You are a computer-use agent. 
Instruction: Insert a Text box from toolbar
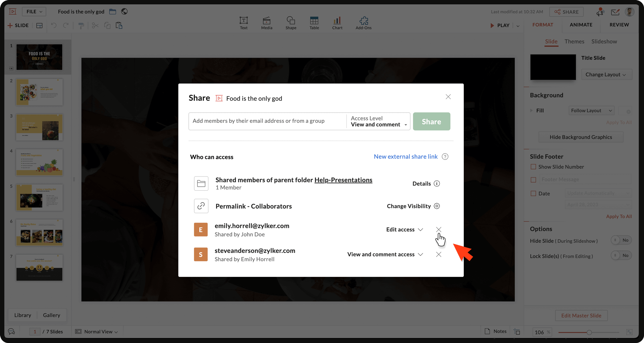[243, 23]
